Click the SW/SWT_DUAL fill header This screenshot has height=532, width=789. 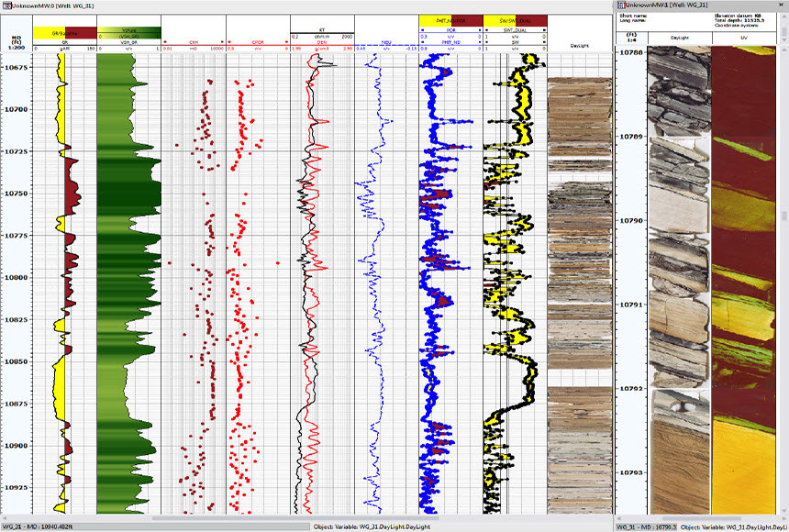coord(515,19)
